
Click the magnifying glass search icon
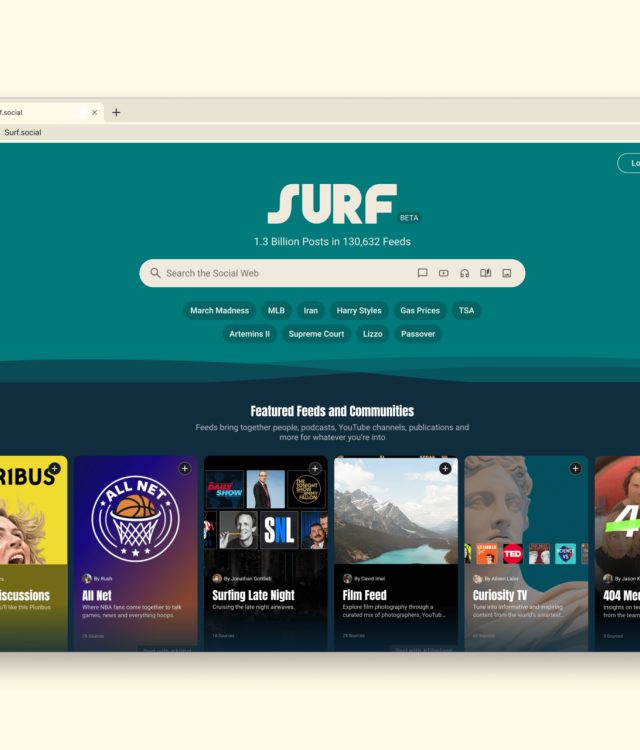pyautogui.click(x=155, y=273)
